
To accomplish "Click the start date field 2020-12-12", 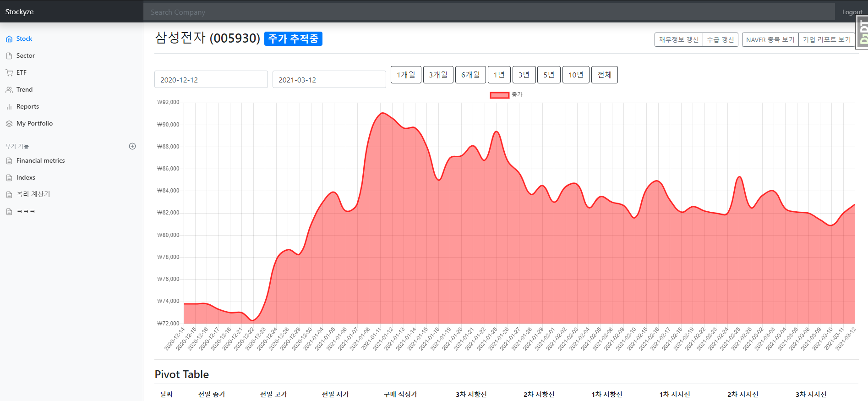I will pos(211,79).
